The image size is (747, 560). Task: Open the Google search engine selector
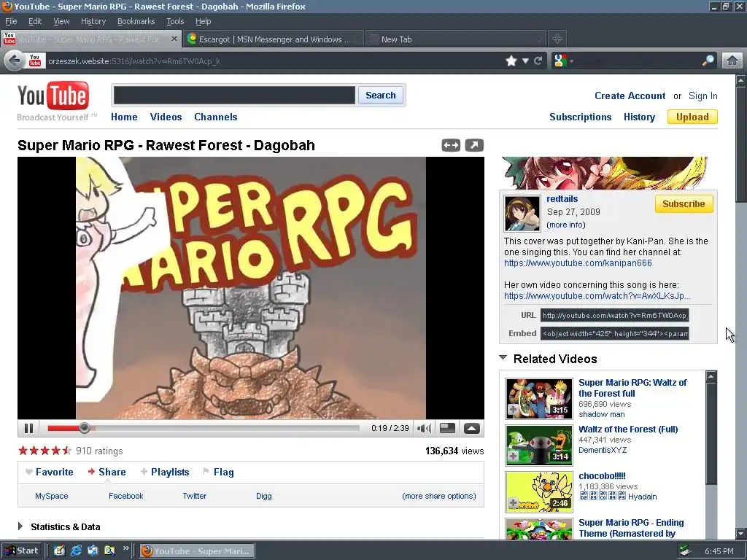[x=563, y=61]
